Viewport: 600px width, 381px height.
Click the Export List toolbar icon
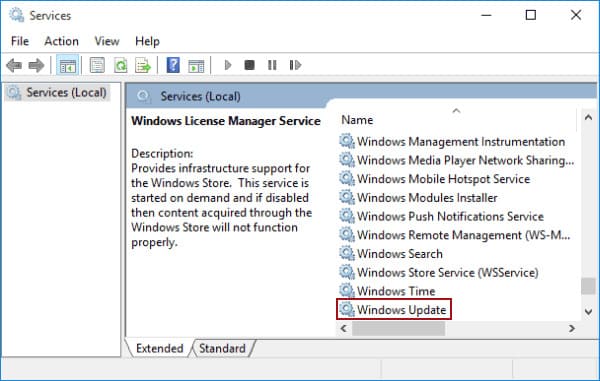(x=143, y=65)
